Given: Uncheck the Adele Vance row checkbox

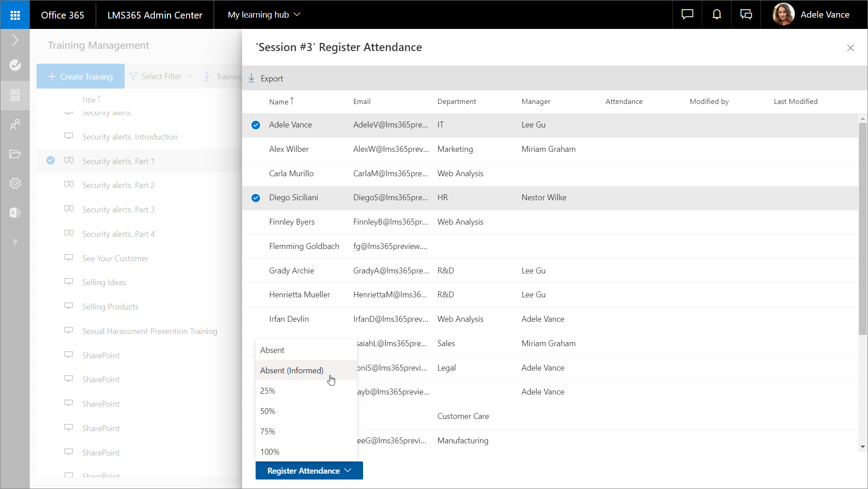Looking at the screenshot, I should click(256, 125).
